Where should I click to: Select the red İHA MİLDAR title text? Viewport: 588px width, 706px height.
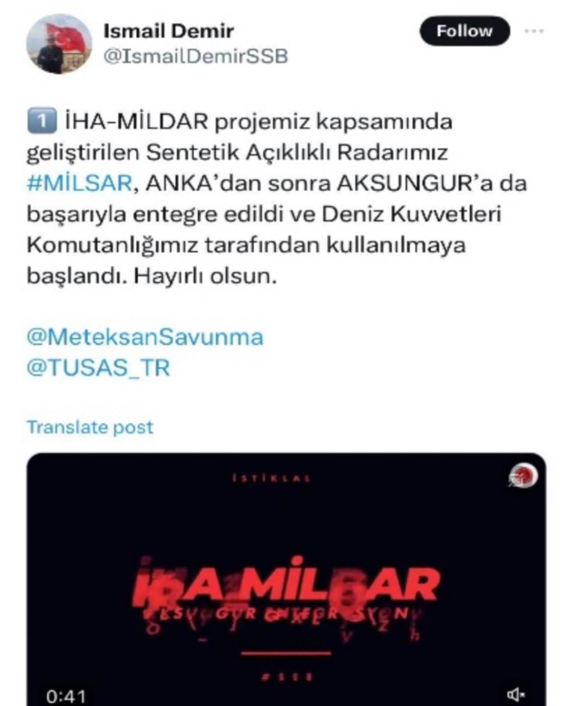click(286, 584)
